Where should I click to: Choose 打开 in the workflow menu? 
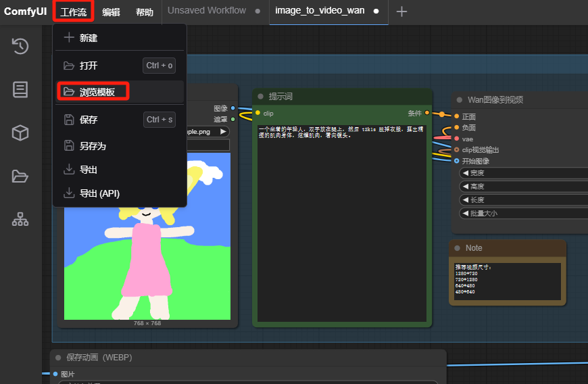[x=120, y=66]
